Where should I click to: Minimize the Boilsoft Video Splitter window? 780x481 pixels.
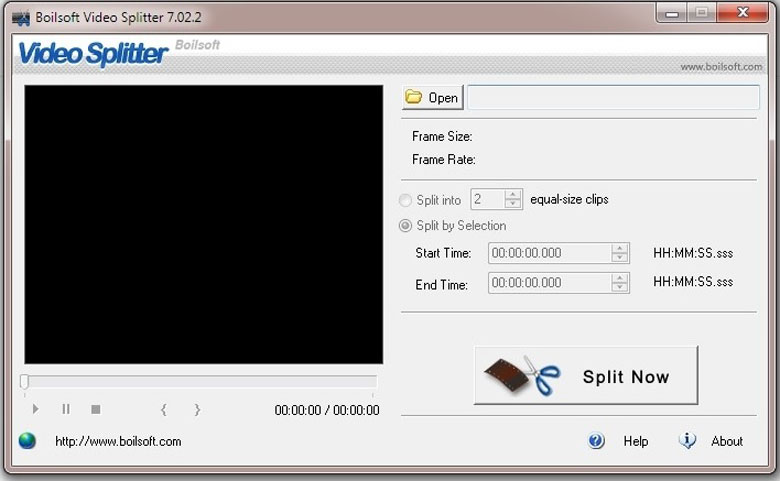pos(672,13)
